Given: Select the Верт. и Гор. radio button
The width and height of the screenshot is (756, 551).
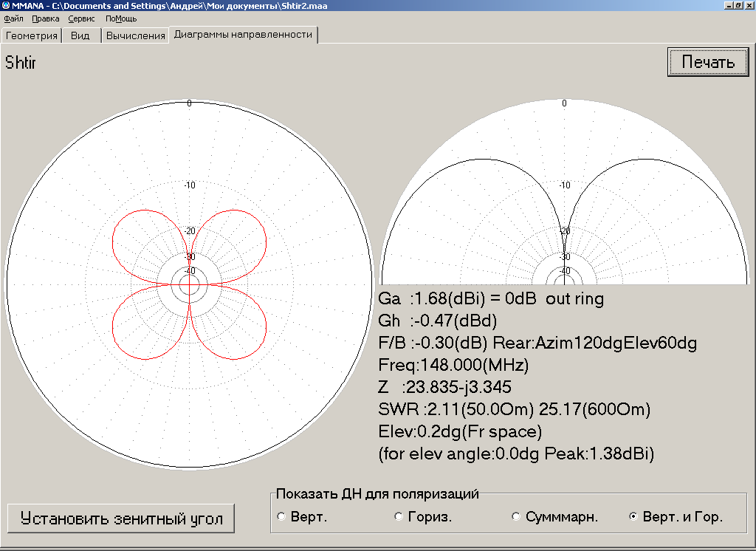Looking at the screenshot, I should [x=676, y=517].
